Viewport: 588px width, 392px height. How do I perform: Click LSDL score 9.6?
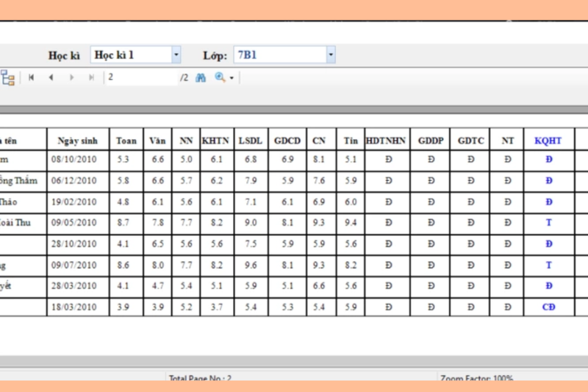tap(251, 266)
